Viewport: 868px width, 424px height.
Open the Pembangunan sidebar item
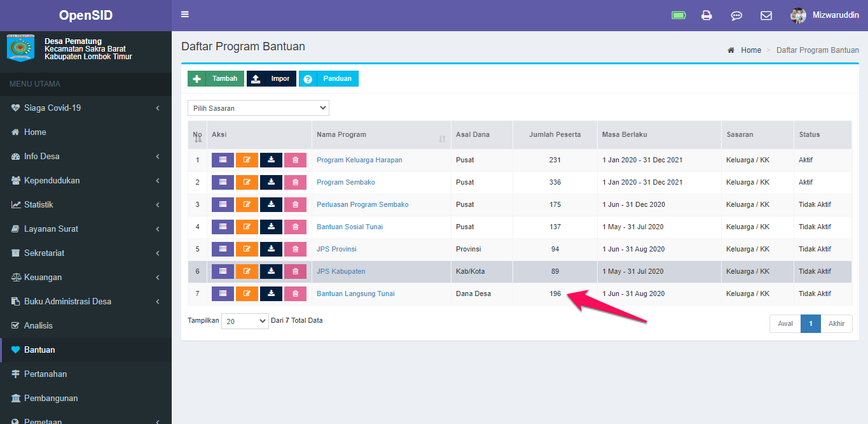(86, 398)
